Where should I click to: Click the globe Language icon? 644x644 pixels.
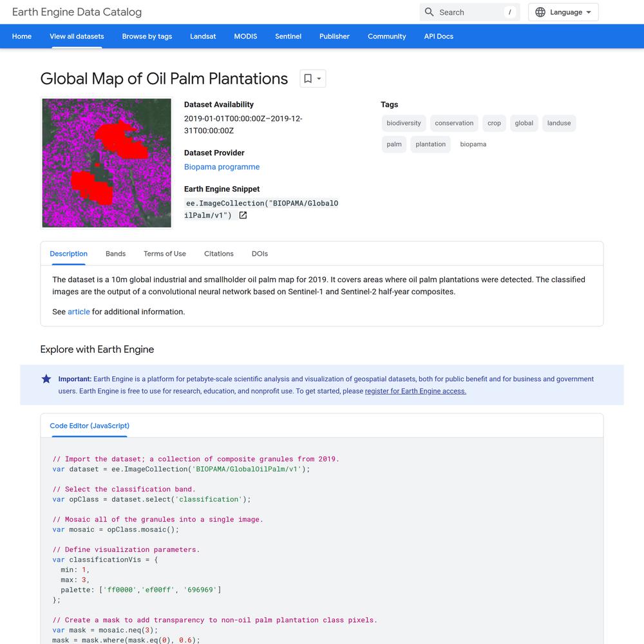(x=540, y=12)
